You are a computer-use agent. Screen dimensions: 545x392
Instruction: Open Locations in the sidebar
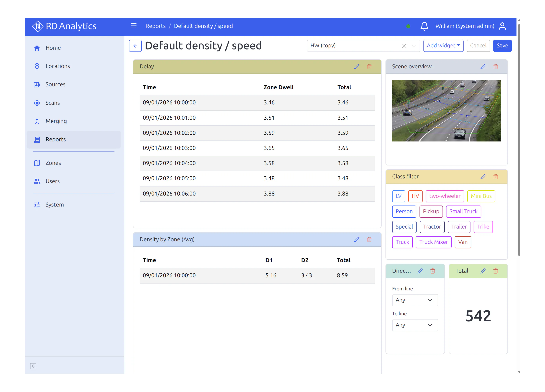(74, 66)
